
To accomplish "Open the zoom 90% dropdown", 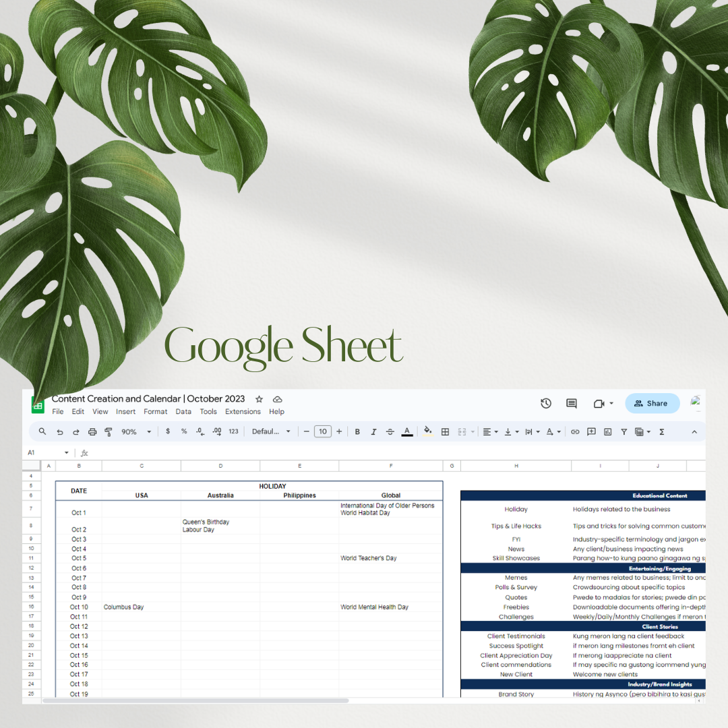I will pyautogui.click(x=135, y=432).
